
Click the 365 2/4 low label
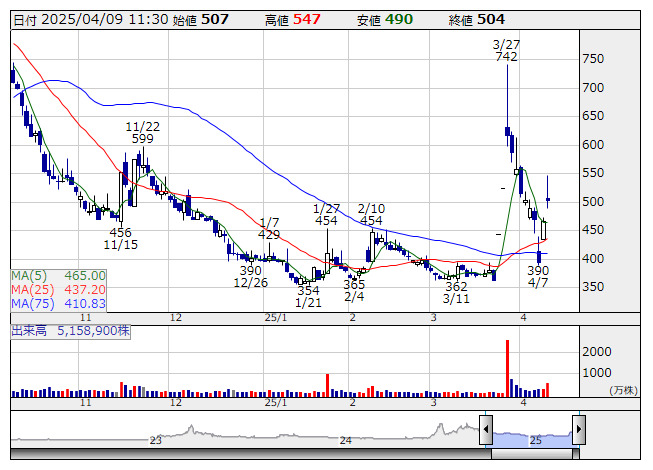pos(354,290)
